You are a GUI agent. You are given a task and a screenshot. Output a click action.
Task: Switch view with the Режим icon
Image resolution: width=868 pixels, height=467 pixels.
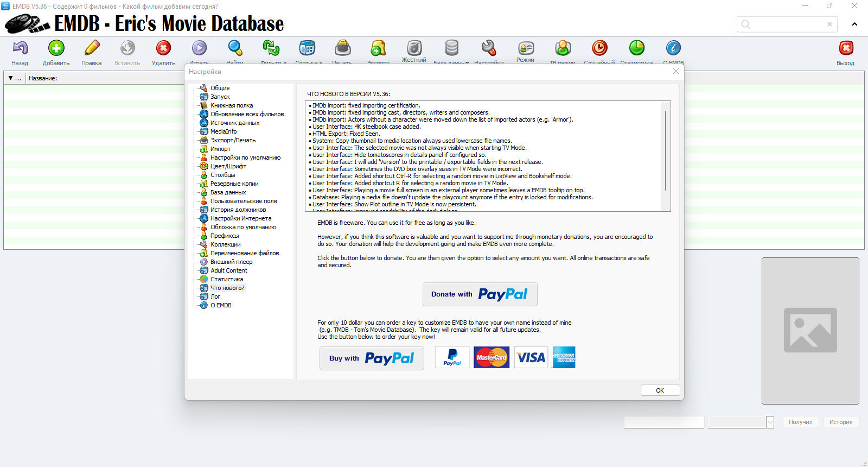[526, 48]
